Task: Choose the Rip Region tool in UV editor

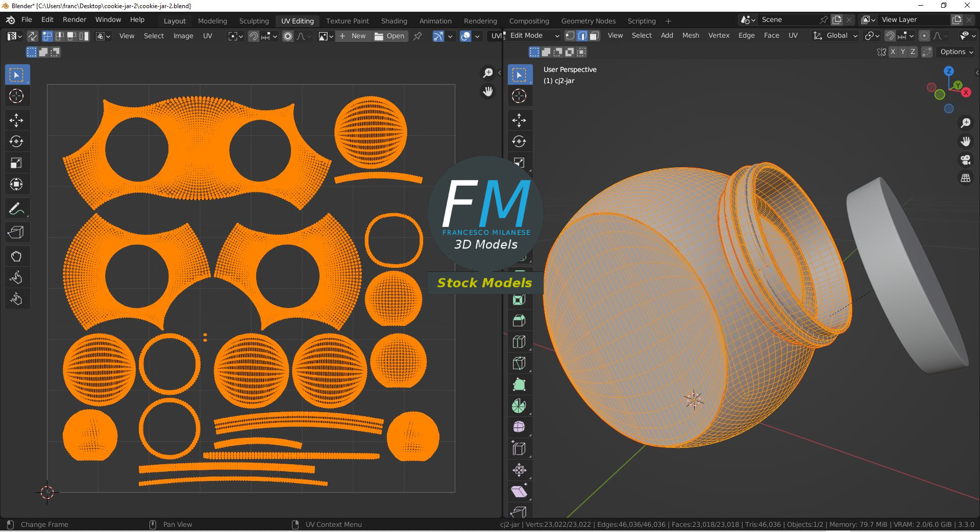Action: tap(16, 233)
